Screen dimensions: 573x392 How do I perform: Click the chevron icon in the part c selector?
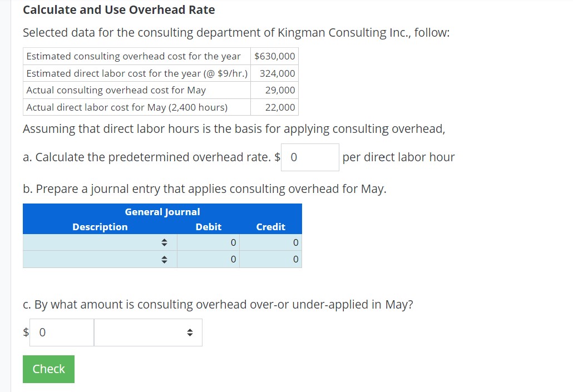pos(190,332)
